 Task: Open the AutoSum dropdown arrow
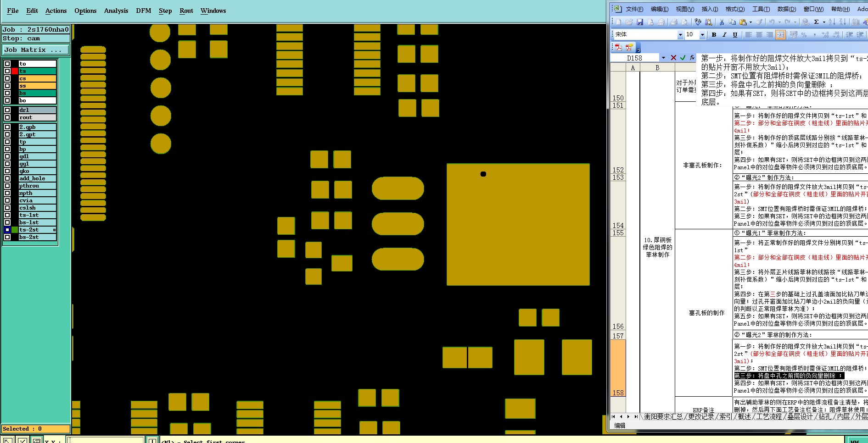coord(824,22)
